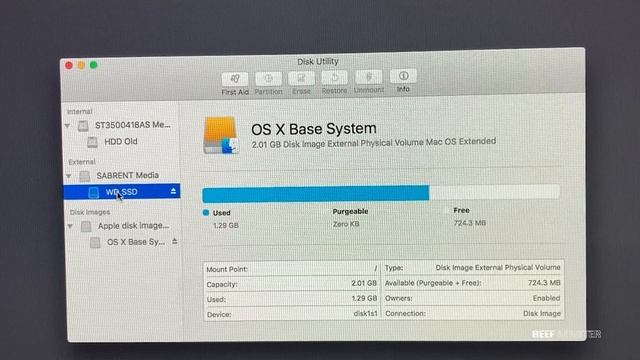The height and width of the screenshot is (360, 640).
Task: Click the Purgeable Zero KB value
Action: pos(346,224)
